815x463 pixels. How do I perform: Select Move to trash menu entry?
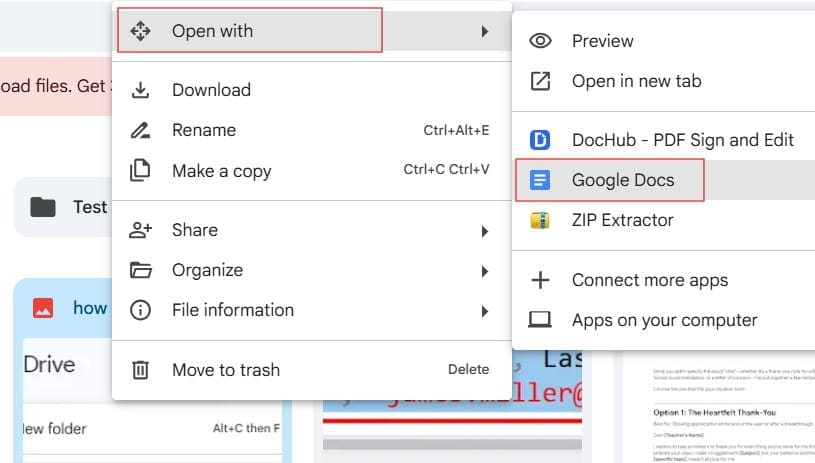[x=312, y=370]
